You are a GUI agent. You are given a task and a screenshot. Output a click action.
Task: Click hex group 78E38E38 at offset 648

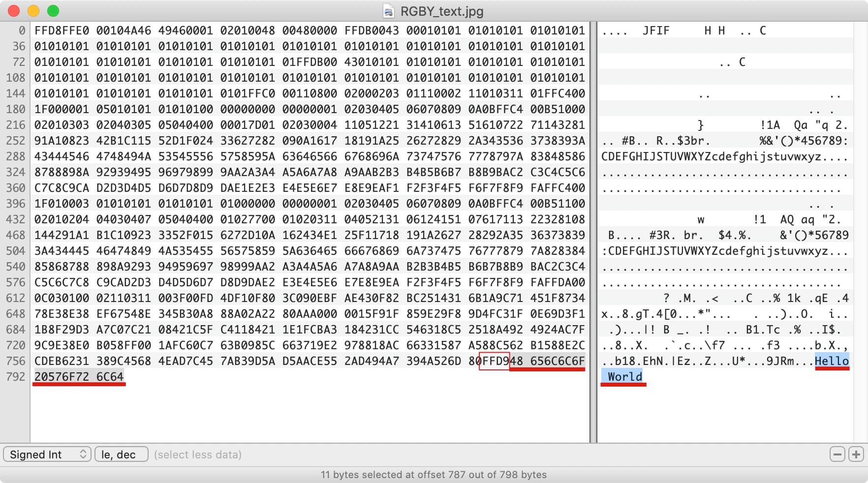point(62,314)
